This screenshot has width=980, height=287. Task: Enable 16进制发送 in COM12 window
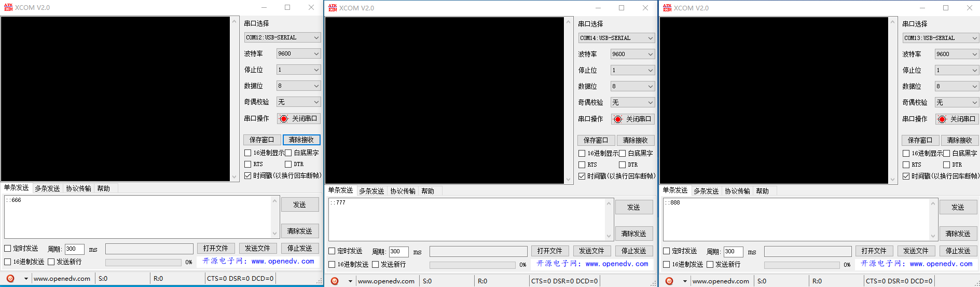click(8, 262)
